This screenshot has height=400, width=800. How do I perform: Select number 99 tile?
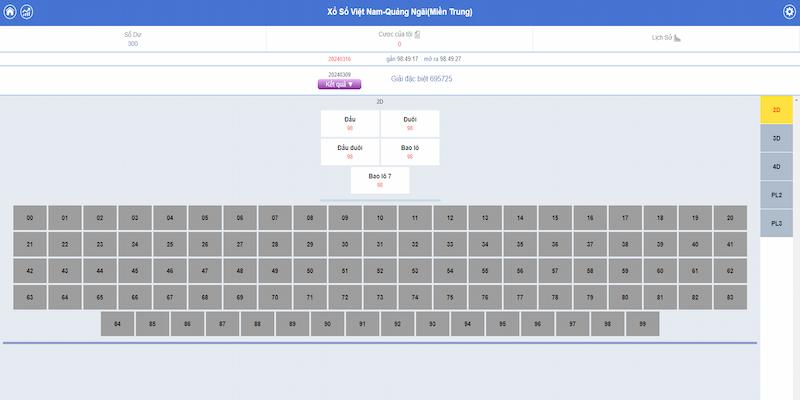point(643,324)
